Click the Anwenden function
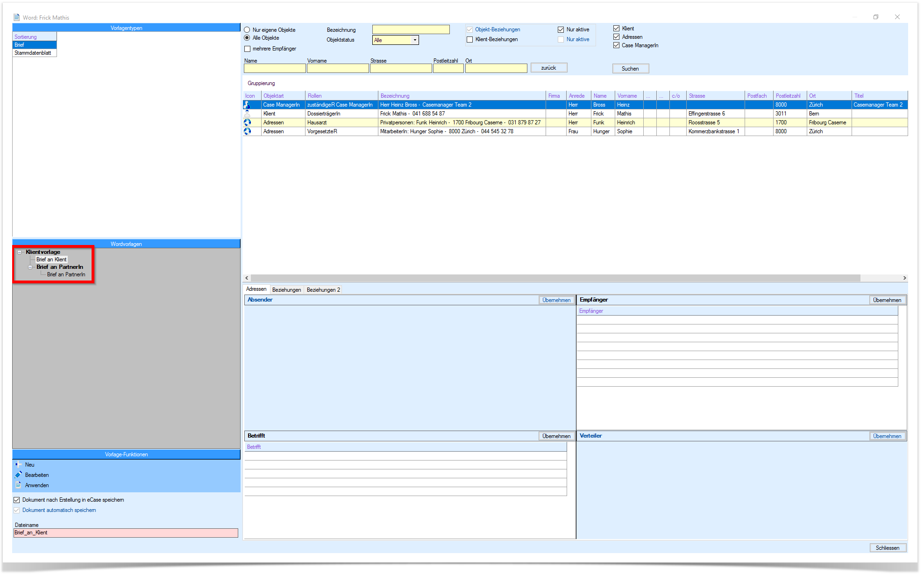The height and width of the screenshot is (576, 924). [37, 485]
